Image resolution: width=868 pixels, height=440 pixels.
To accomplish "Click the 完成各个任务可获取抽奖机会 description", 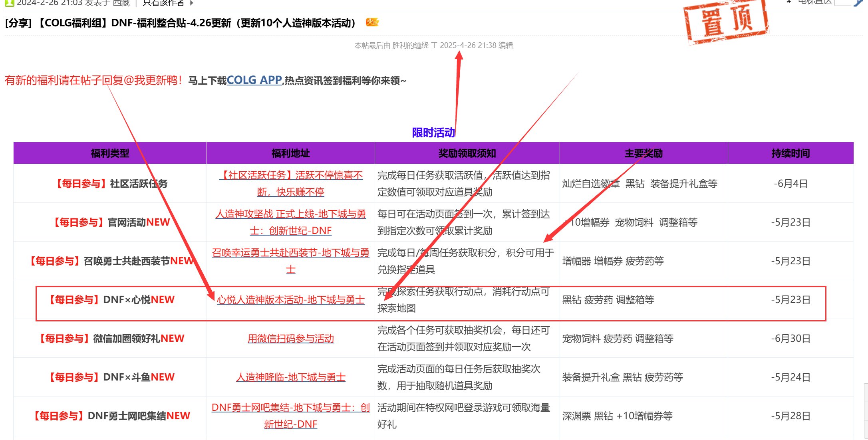I will pos(464,339).
